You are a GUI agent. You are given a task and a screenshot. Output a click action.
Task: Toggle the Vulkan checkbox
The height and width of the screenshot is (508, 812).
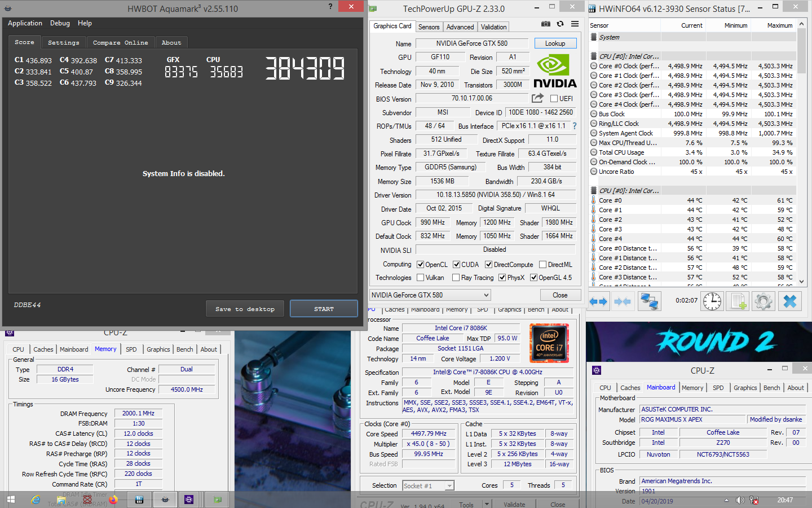coord(420,278)
